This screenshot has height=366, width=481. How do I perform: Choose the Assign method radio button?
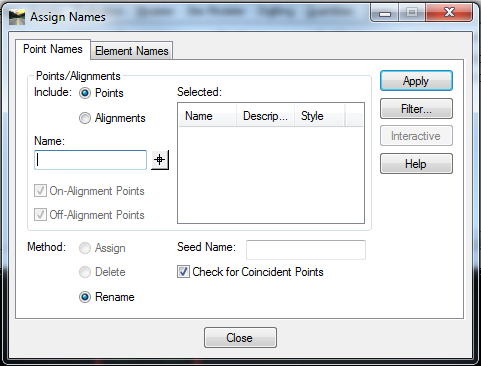[85, 248]
